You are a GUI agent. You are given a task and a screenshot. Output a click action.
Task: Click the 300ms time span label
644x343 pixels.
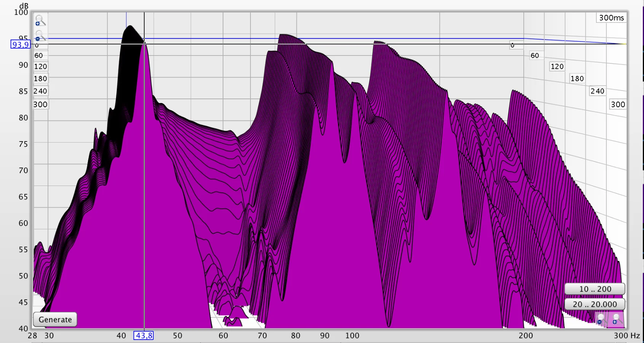[611, 17]
